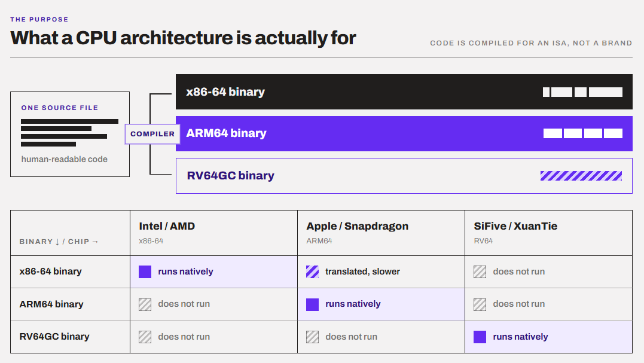Click SiFive / XuanTie column header
644x363 pixels.
(x=515, y=226)
